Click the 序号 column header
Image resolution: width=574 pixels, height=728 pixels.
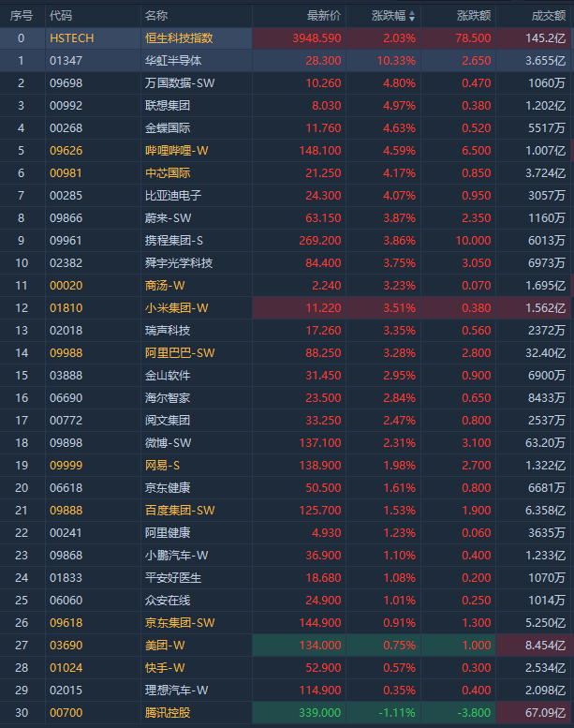(21, 16)
